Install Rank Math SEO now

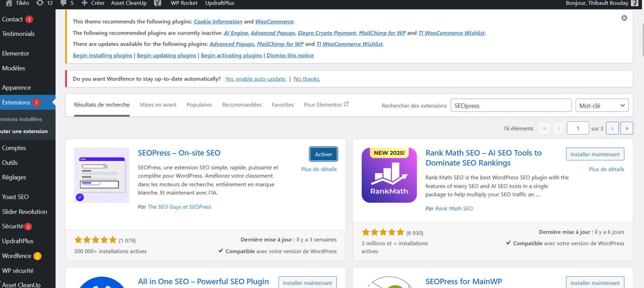tap(595, 154)
